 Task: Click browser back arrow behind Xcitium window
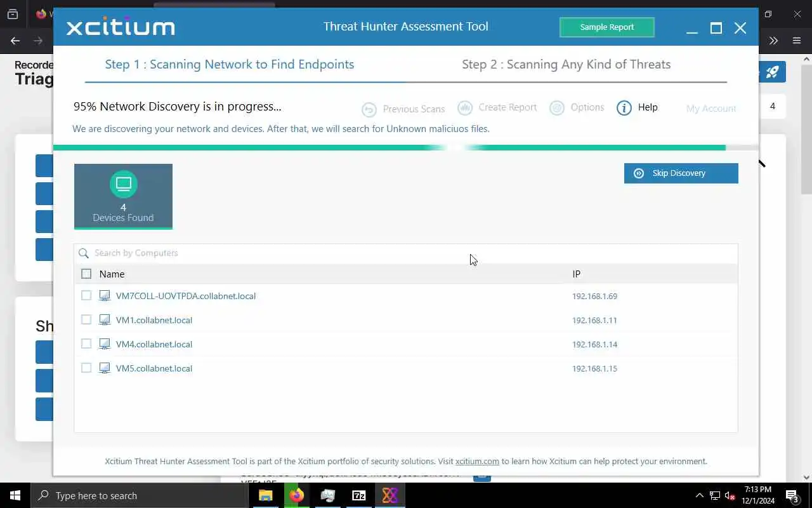click(15, 41)
